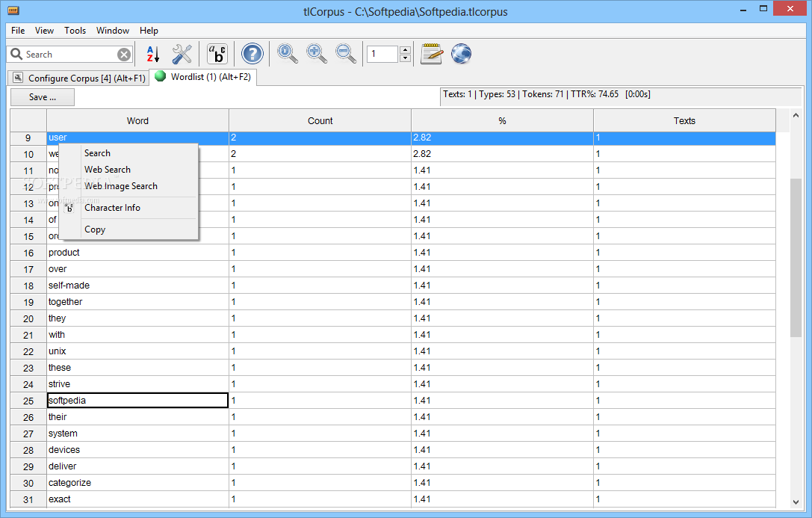Open the Tools menu

pos(75,31)
